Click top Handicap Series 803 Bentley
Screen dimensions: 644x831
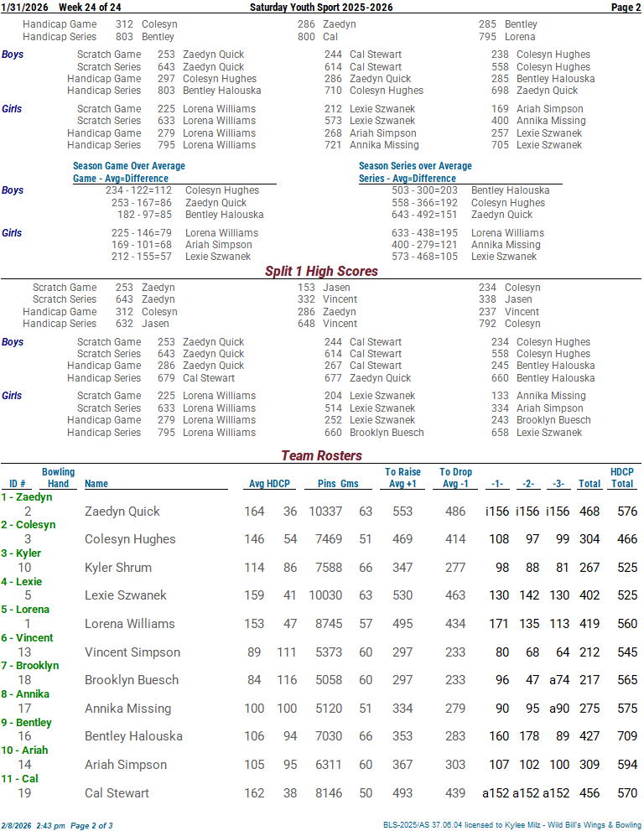click(145, 37)
